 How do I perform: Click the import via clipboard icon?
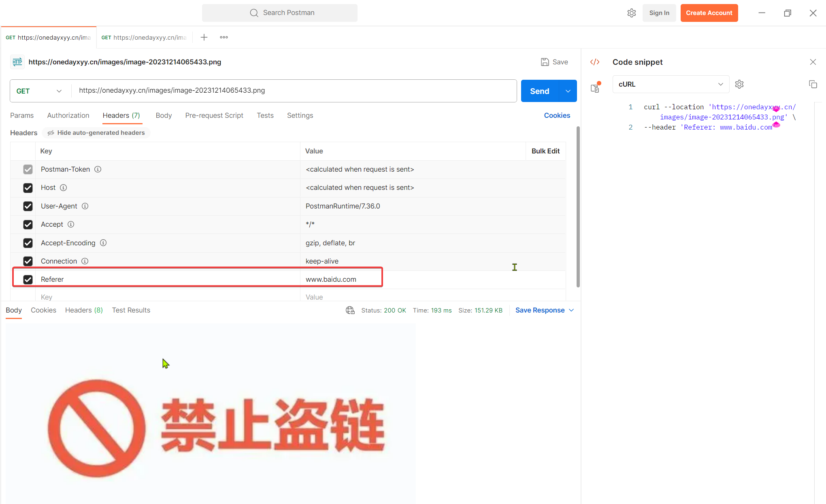point(595,88)
